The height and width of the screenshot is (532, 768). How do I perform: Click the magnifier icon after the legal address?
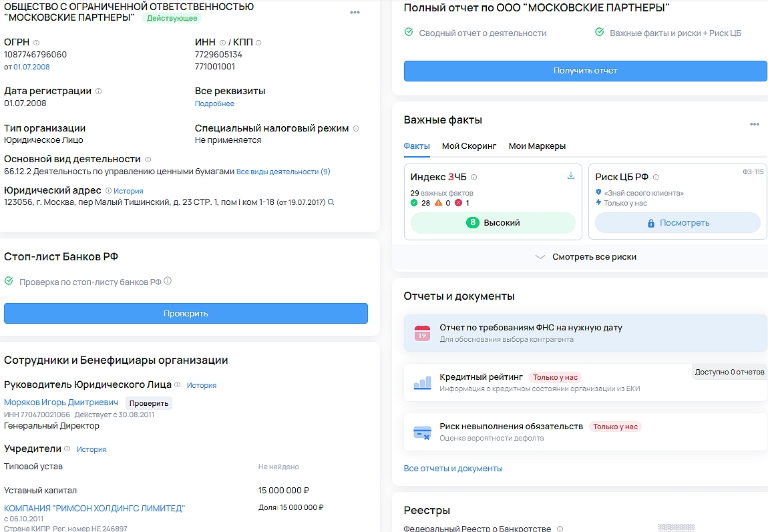(331, 202)
